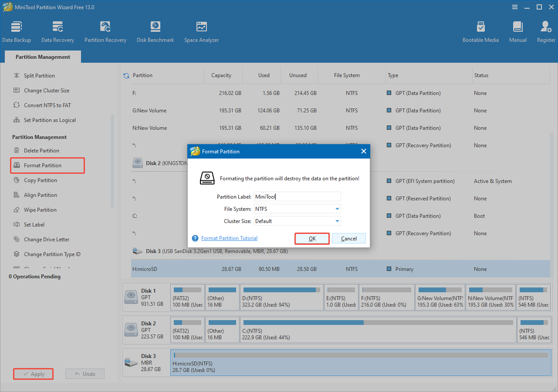
Task: Open Space Analyzer
Action: (x=201, y=30)
